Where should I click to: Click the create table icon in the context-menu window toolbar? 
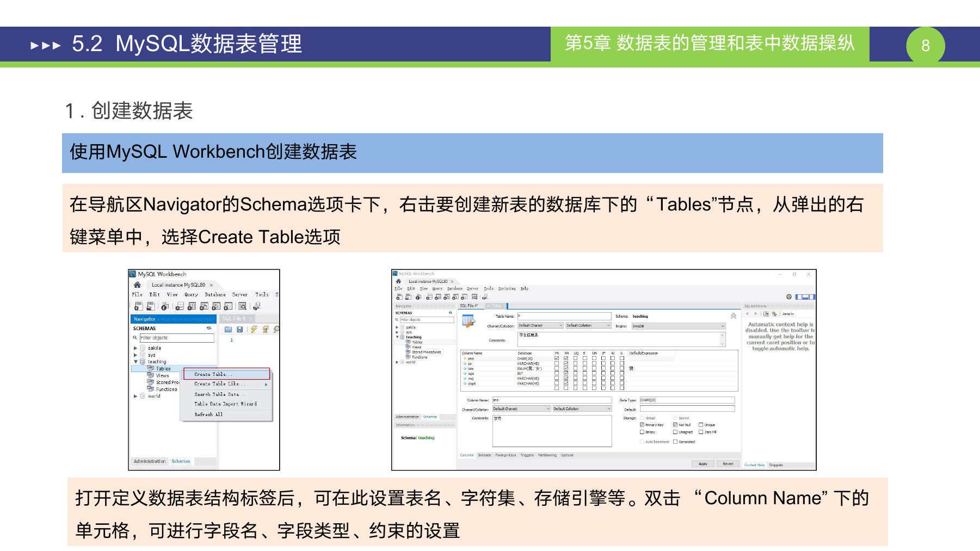(192, 306)
